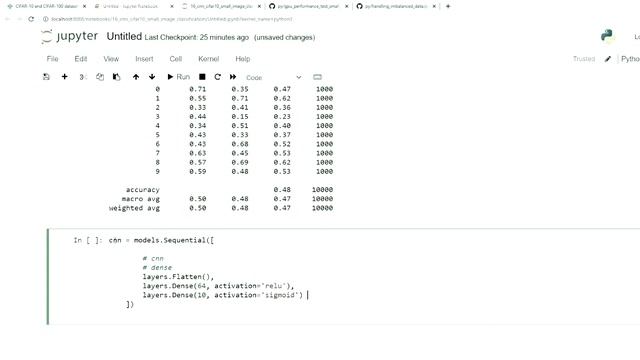The width and height of the screenshot is (640, 360).
Task: Open the Edit menu
Action: [x=81, y=59]
